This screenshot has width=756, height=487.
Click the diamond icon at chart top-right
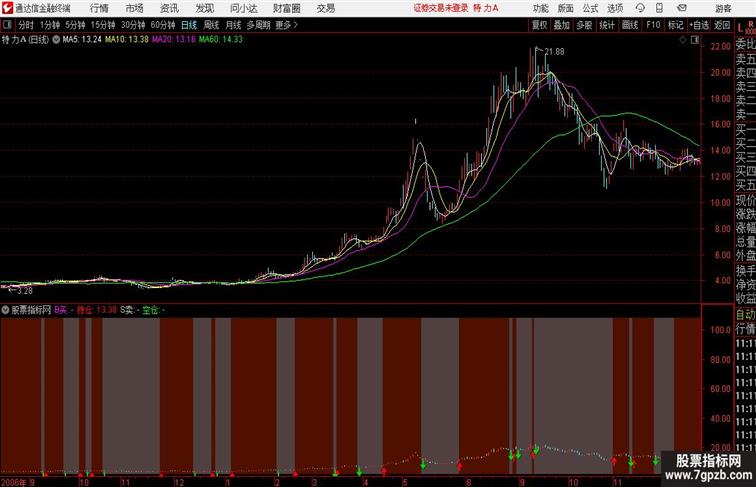683,40
